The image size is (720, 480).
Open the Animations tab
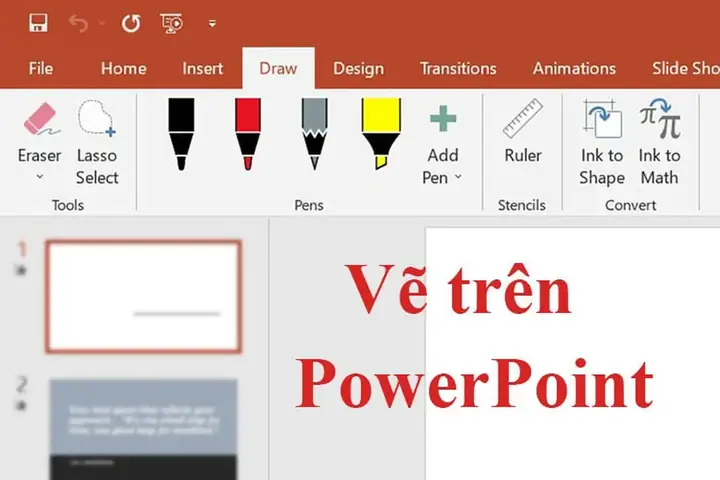click(x=574, y=68)
